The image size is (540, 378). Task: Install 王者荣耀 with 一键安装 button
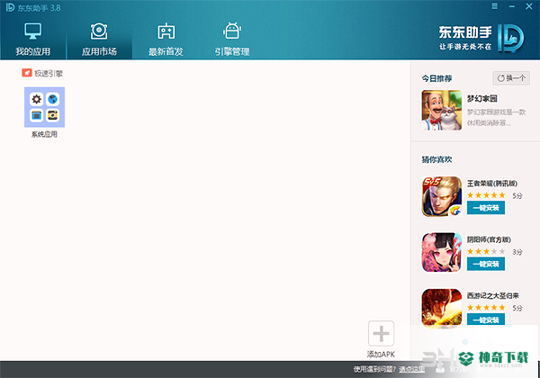click(486, 208)
